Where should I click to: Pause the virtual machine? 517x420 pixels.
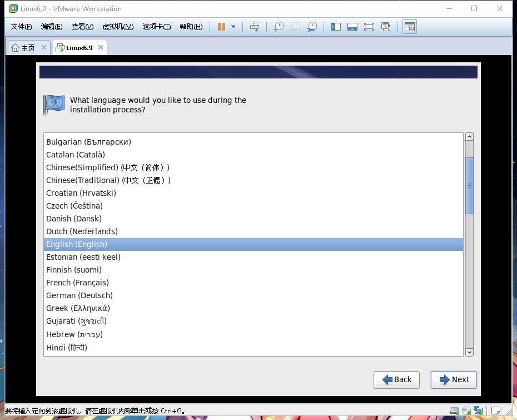pyautogui.click(x=221, y=27)
